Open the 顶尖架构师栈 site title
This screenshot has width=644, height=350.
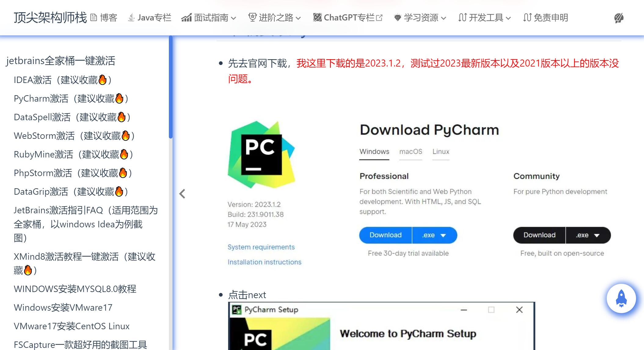(50, 18)
